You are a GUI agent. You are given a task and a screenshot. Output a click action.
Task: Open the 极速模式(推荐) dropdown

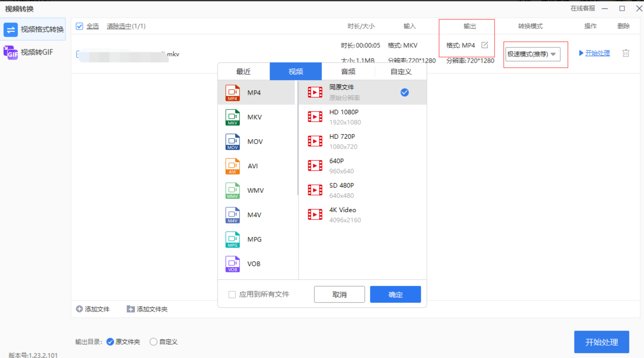click(x=533, y=54)
